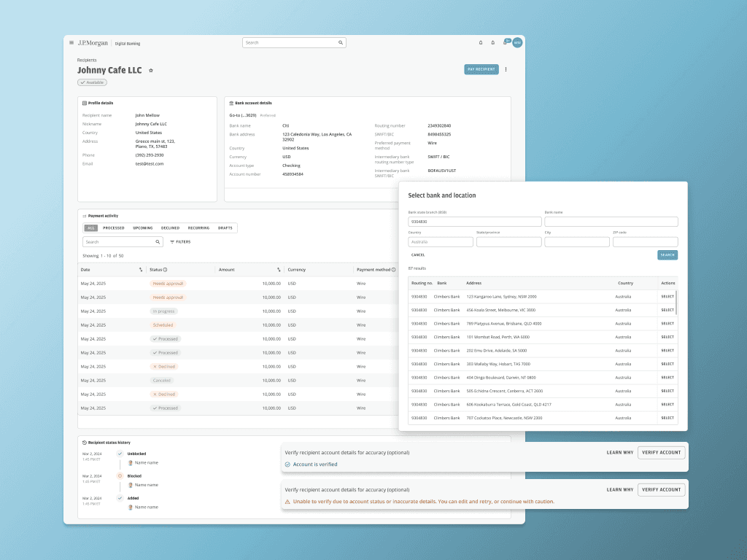This screenshot has width=747, height=560.
Task: Click the test@test.com email value
Action: click(x=149, y=164)
